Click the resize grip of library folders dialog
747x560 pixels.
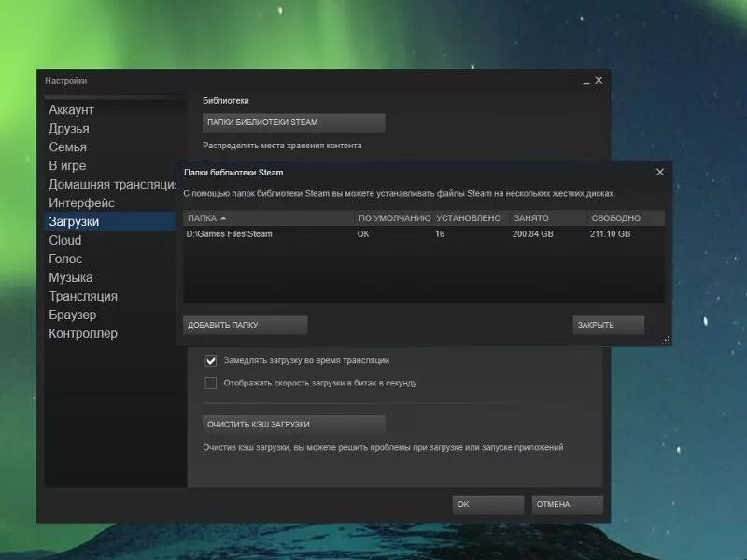point(666,340)
